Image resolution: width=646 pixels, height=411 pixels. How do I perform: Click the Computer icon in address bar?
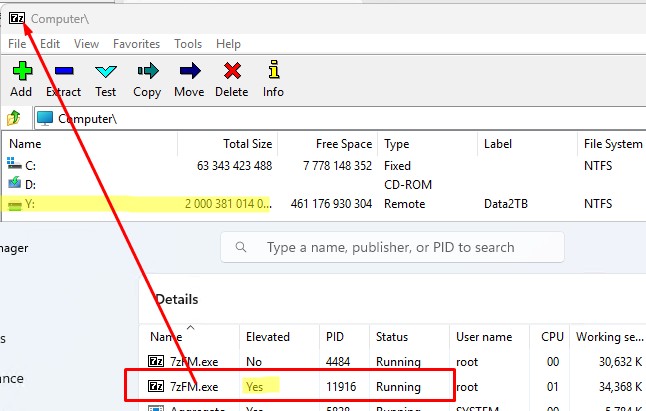[44, 119]
